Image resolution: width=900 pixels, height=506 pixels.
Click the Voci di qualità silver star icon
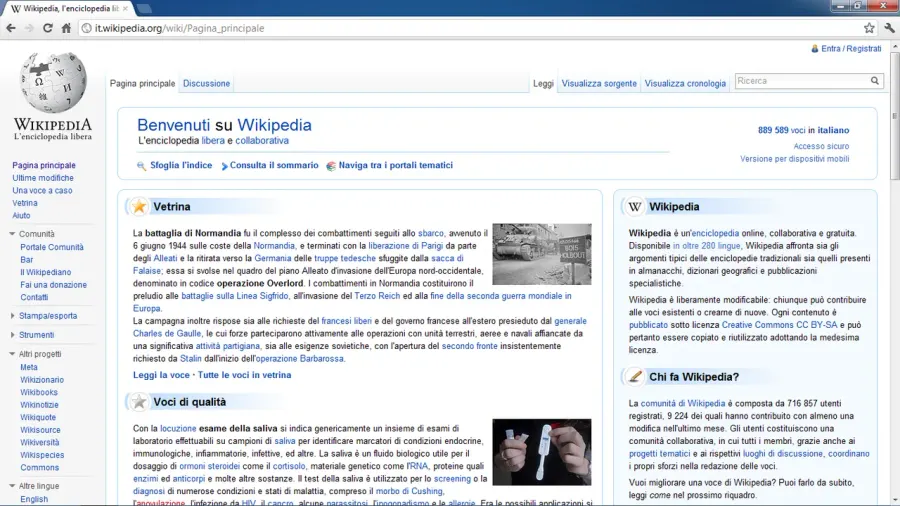pyautogui.click(x=139, y=402)
